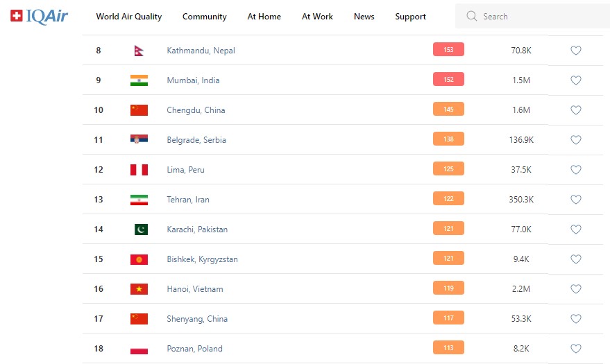The height and width of the screenshot is (364, 610).
Task: Open the Poznan, Poland city link
Action: click(x=194, y=349)
